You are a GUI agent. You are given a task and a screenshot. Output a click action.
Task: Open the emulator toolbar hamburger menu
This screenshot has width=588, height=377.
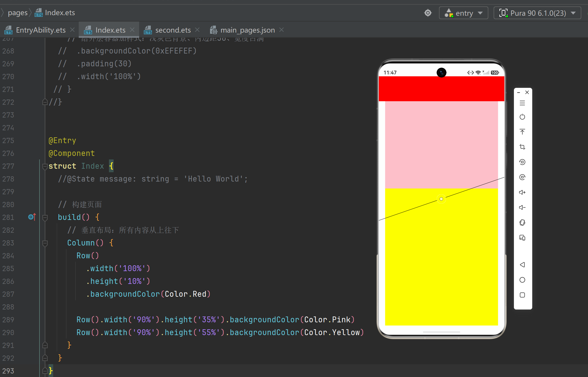coord(522,103)
